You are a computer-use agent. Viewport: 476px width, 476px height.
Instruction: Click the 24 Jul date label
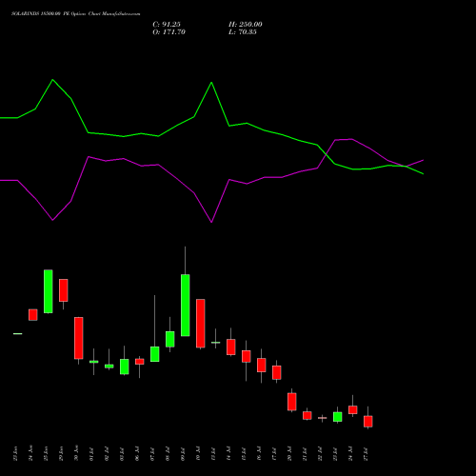[350, 453]
